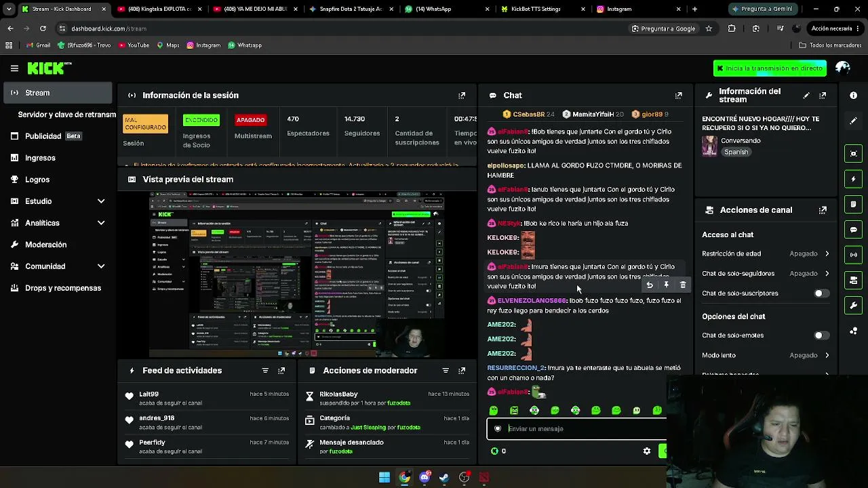868x488 pixels.
Task: Toggle the channel actions panel icon
Action: 854,280
